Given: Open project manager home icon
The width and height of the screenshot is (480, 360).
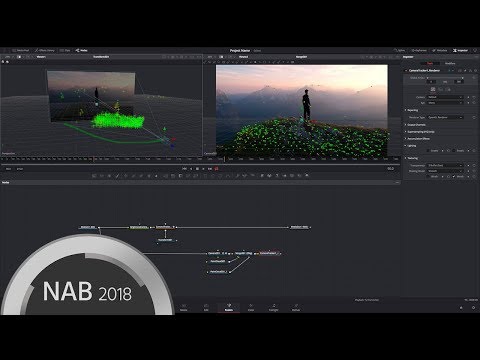Looking at the screenshot, I should pos(461,308).
